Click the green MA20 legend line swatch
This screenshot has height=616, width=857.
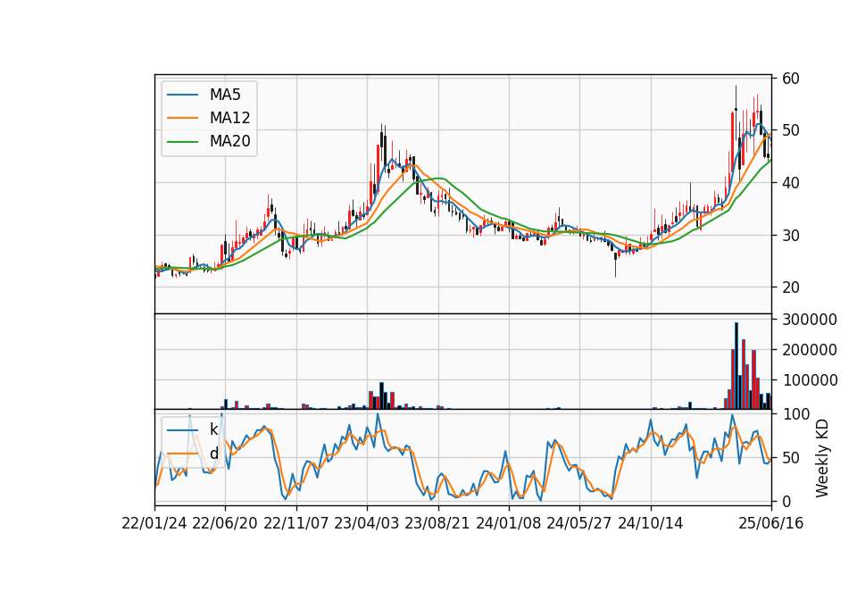(182, 142)
